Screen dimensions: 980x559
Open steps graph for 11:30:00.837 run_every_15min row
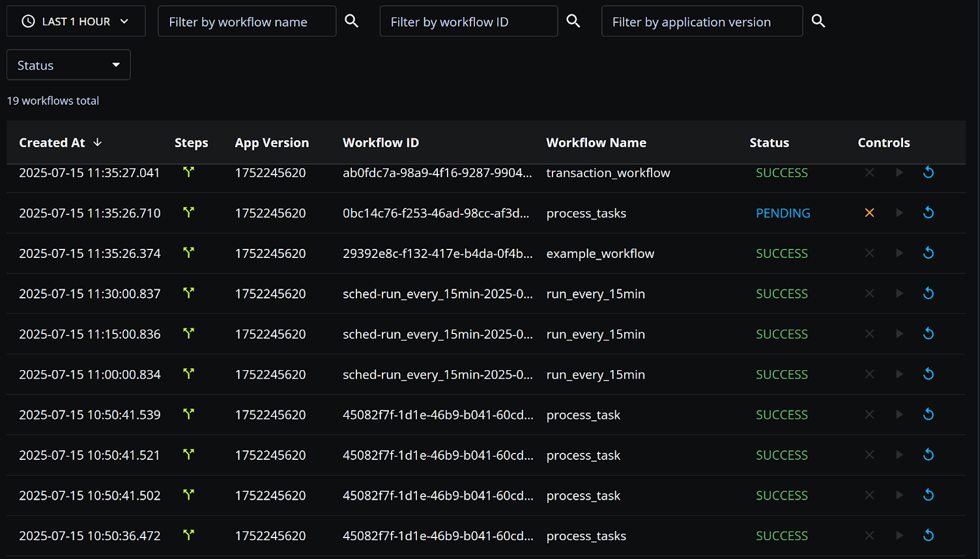tap(188, 293)
